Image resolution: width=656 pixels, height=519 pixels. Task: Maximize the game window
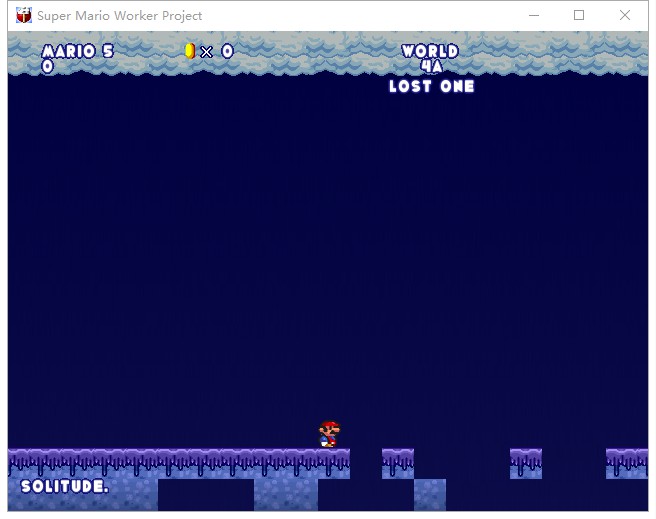pos(579,15)
